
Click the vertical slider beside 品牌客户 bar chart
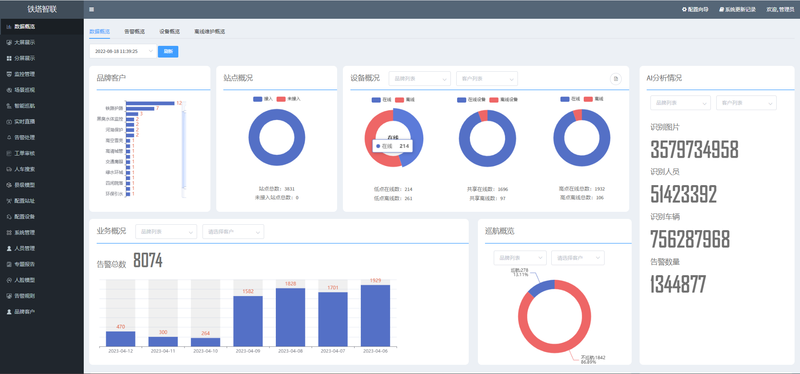click(184, 149)
